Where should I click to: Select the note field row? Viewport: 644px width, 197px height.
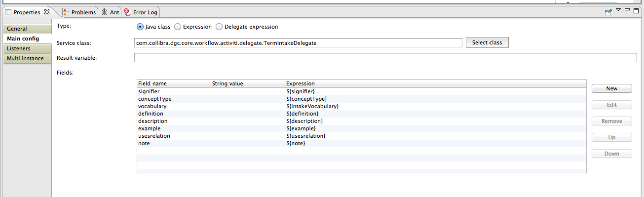(x=362, y=143)
